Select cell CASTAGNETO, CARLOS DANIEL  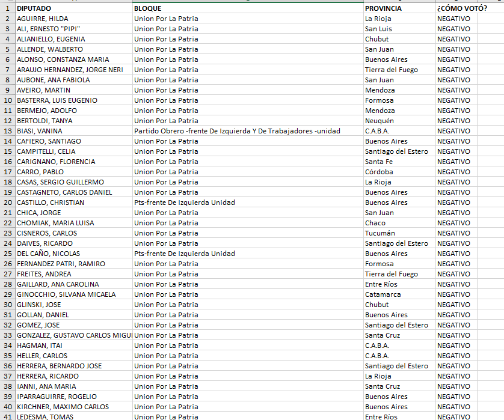point(74,192)
